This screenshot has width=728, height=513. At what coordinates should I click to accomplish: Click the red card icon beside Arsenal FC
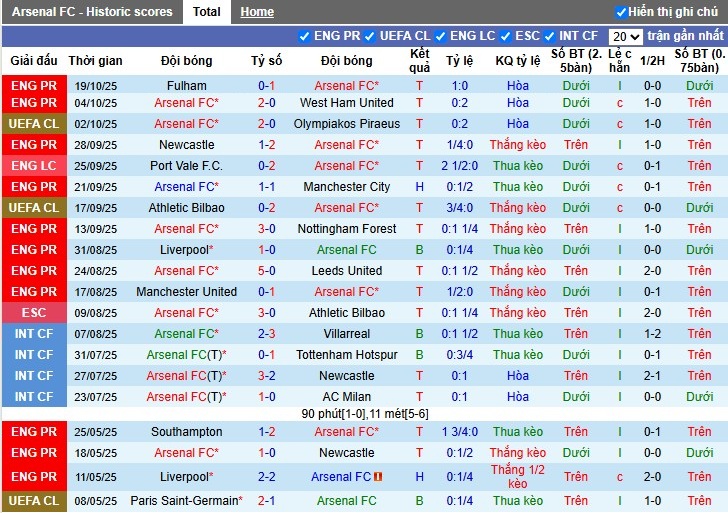[x=379, y=478]
